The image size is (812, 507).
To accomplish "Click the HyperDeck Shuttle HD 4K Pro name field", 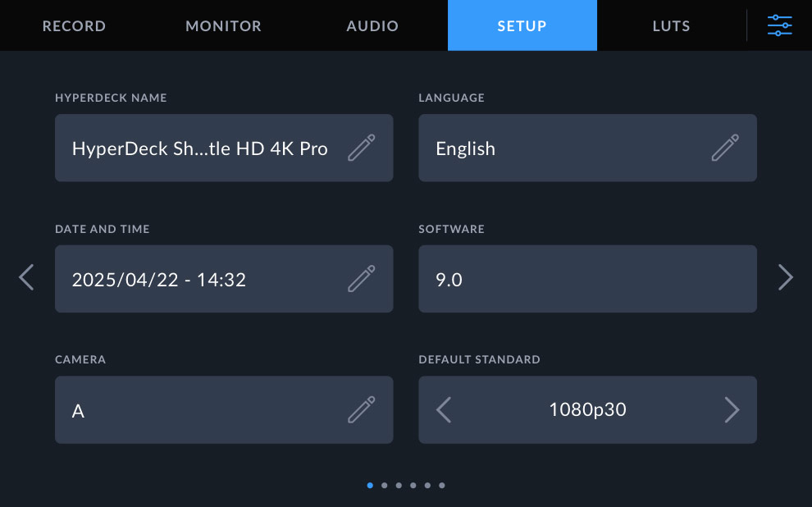I will point(205,148).
